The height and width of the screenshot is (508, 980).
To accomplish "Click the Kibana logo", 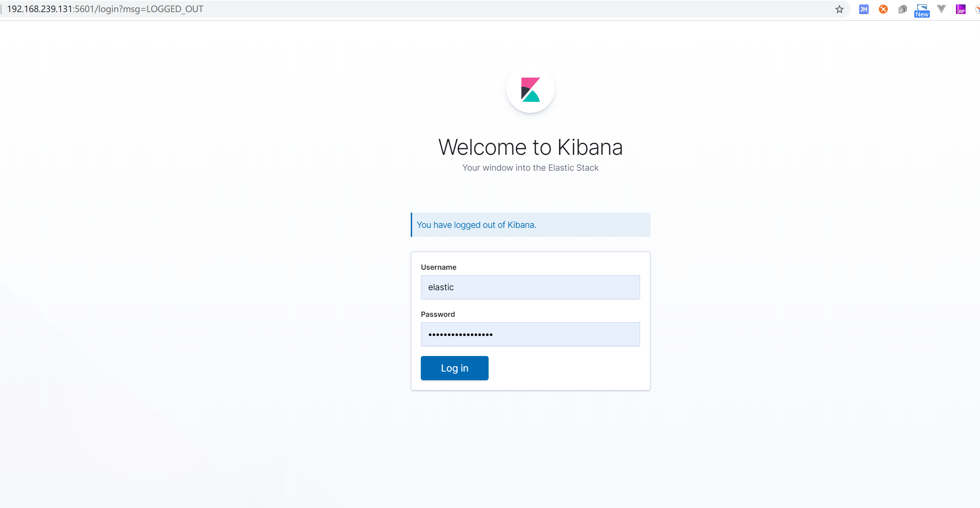I will (x=530, y=89).
